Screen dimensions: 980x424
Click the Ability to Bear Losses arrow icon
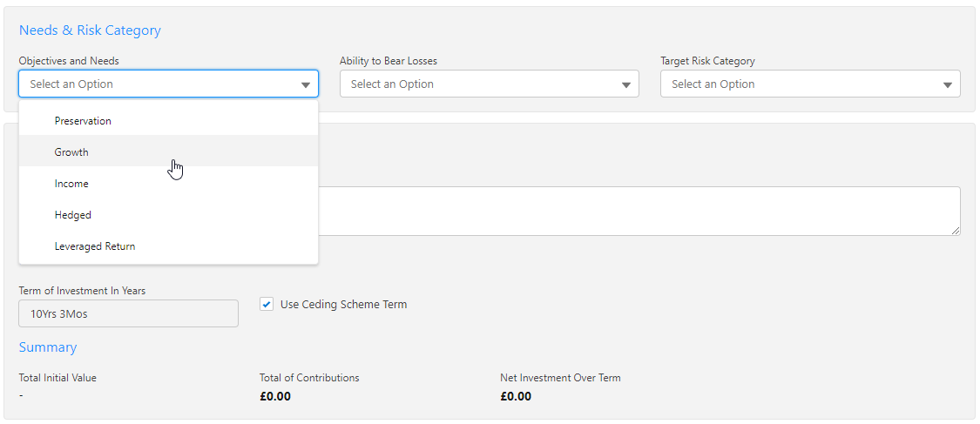pyautogui.click(x=626, y=84)
